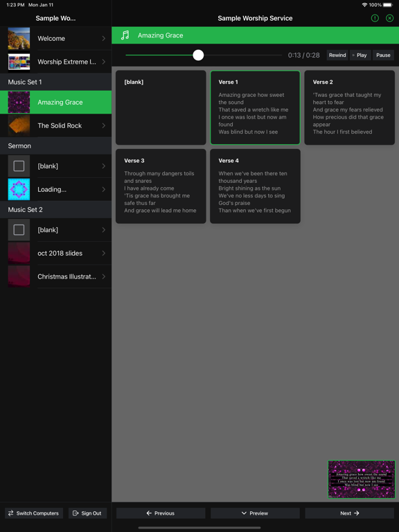The height and width of the screenshot is (532, 399).
Task: Click the cyan Loading item thumbnail
Action: coord(19,189)
